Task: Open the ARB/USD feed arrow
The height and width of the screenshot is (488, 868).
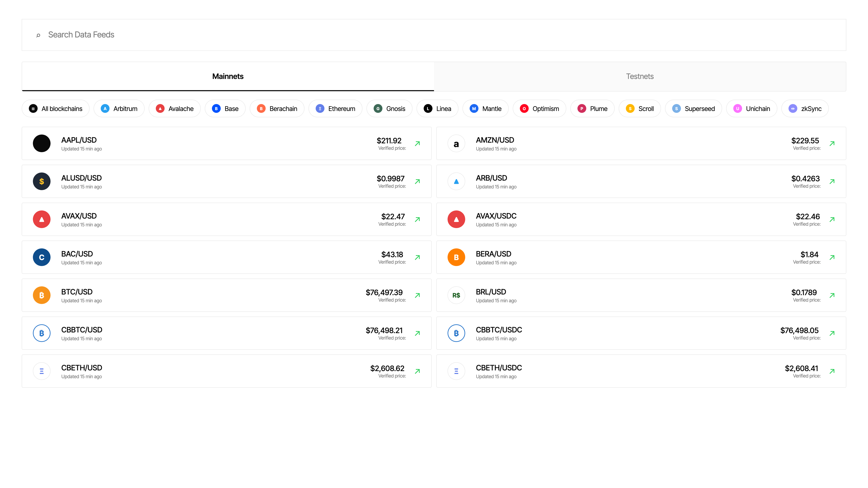Action: (832, 181)
